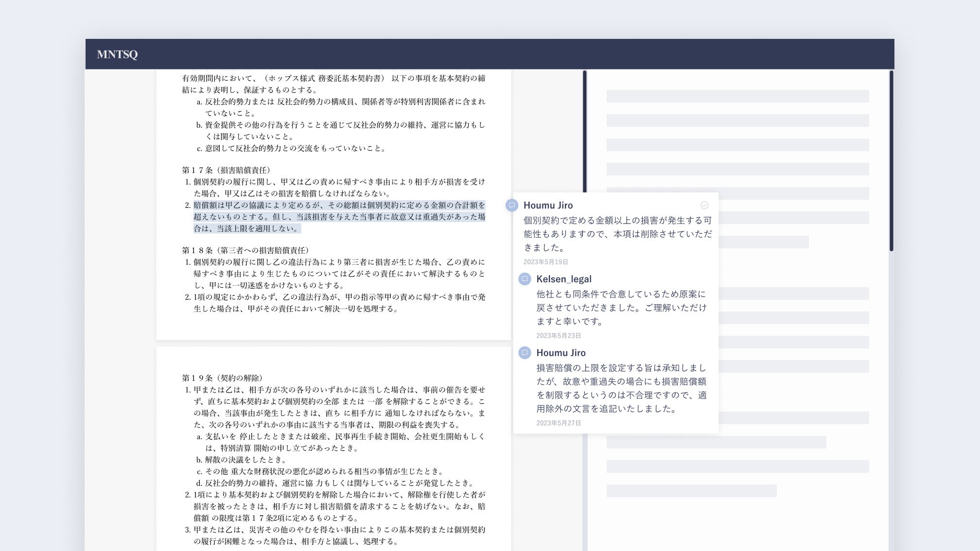Click the 第18条（第三者への損害賠償責任）heading

click(x=245, y=250)
